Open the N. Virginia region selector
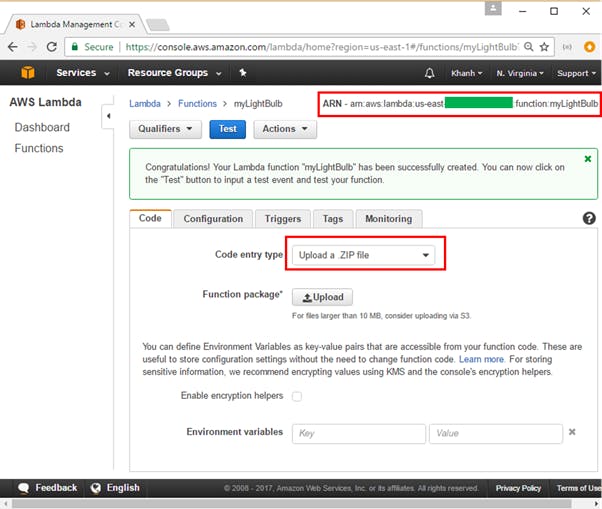Screen dimensions: 602x509 pyautogui.click(x=520, y=73)
